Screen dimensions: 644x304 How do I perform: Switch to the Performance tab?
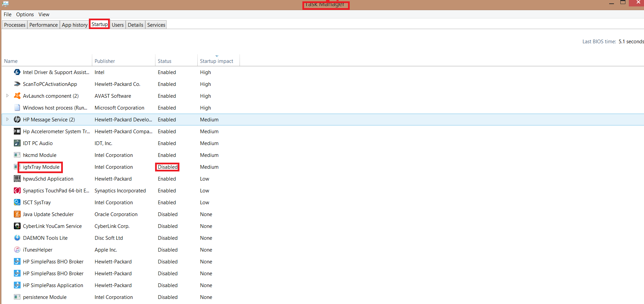coord(44,25)
